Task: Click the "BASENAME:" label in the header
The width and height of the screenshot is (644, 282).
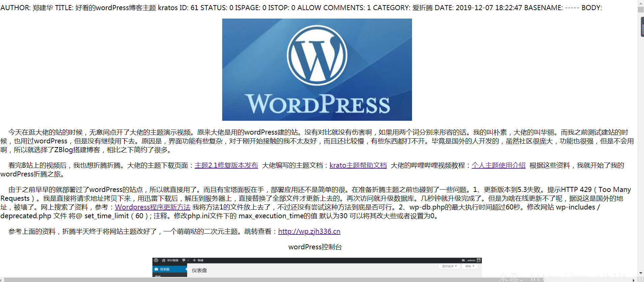Action: (544, 8)
